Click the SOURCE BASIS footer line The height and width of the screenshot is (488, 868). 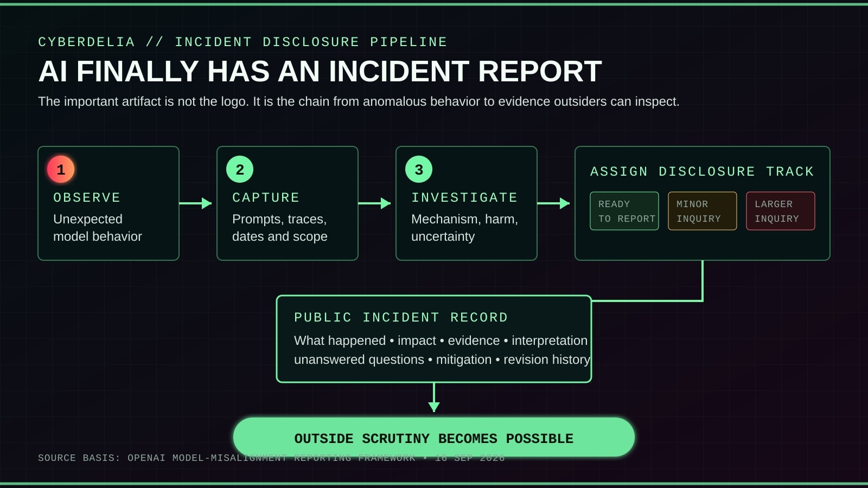(x=271, y=458)
